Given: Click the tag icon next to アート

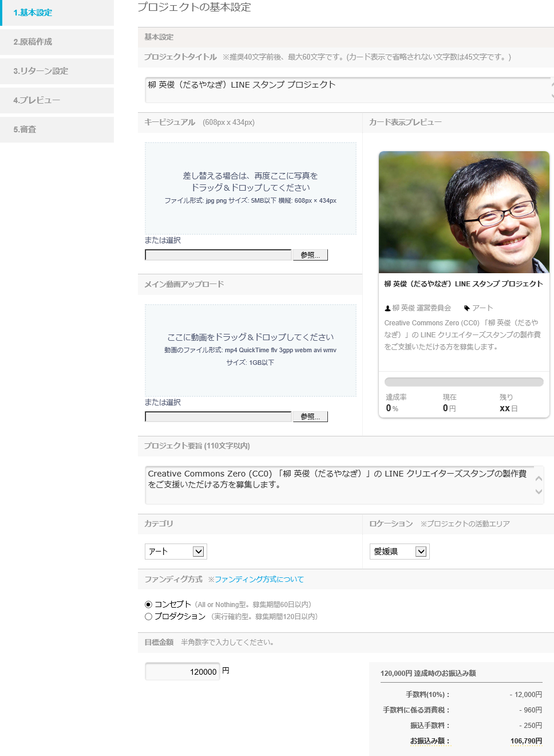Looking at the screenshot, I should pyautogui.click(x=467, y=308).
